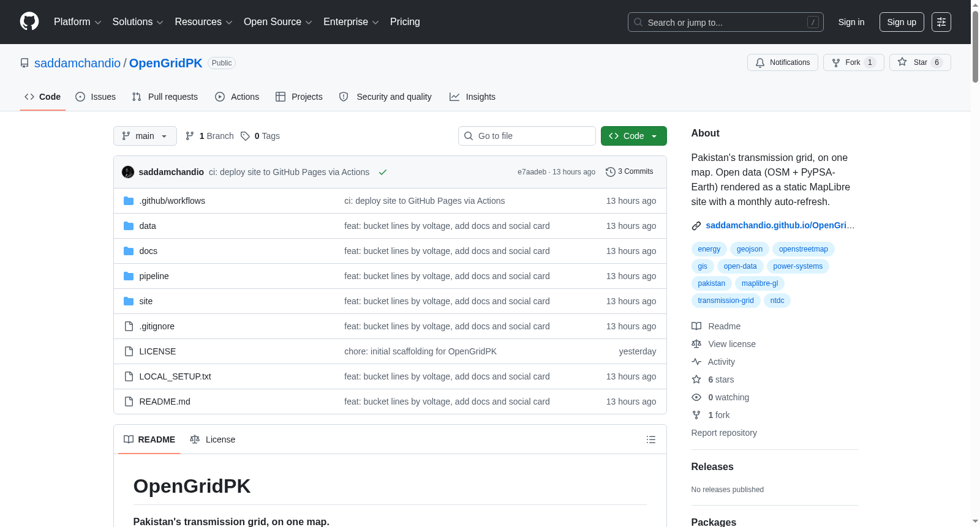Open the README outline list icon
Viewport: 980px width, 527px height.
click(x=651, y=439)
